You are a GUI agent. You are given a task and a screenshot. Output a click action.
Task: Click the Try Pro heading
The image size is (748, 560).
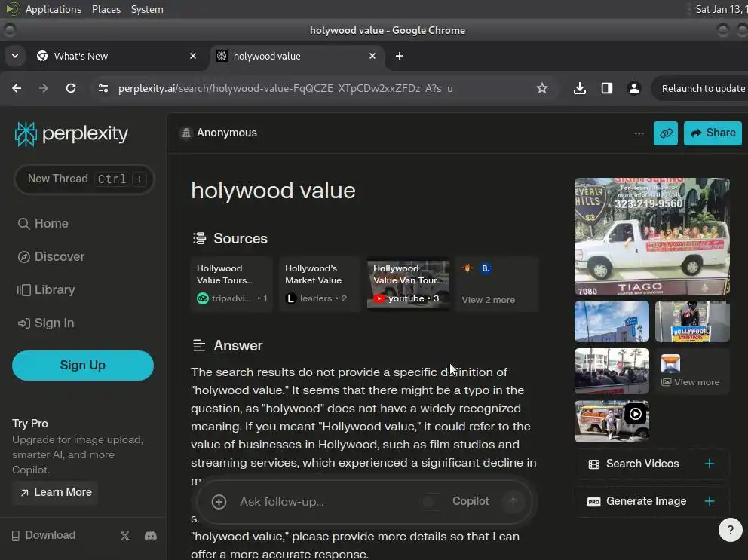coord(30,424)
